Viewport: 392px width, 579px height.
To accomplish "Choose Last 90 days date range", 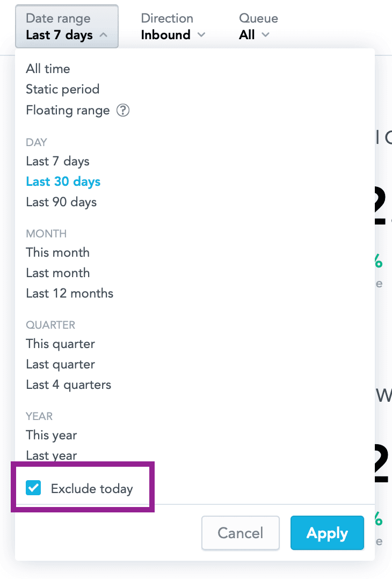I will click(61, 202).
